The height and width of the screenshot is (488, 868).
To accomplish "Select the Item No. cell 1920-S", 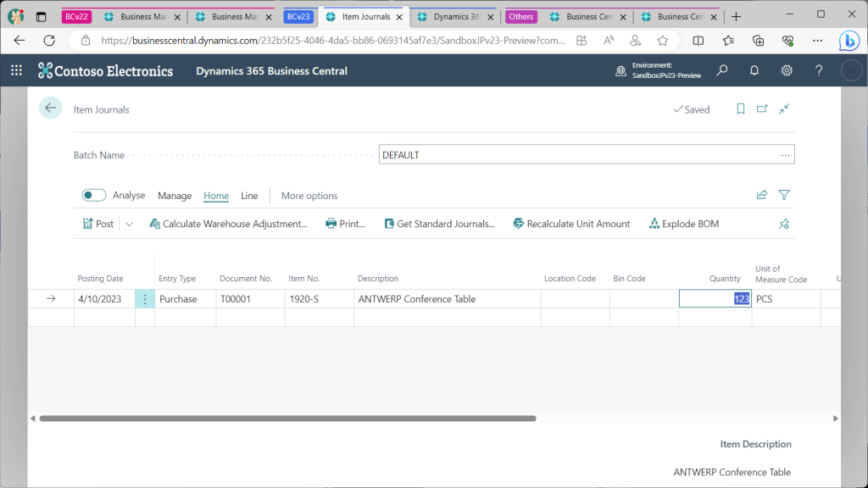I will (320, 299).
